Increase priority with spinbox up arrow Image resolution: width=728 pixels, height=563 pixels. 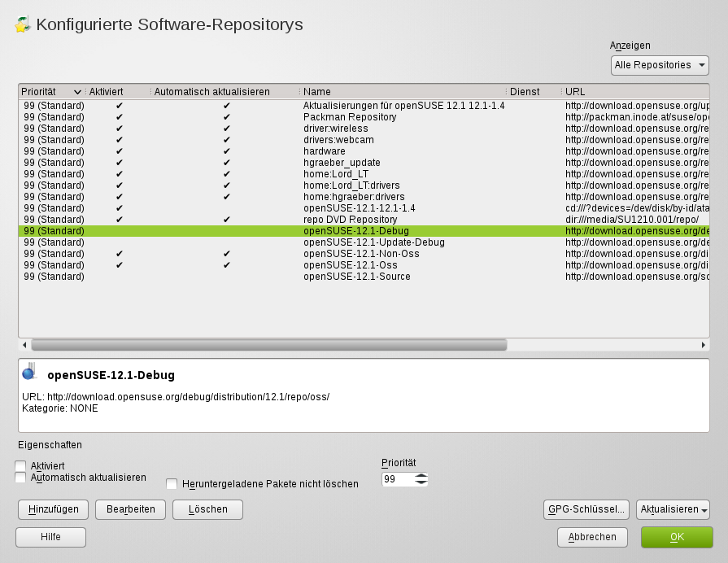[x=421, y=476]
